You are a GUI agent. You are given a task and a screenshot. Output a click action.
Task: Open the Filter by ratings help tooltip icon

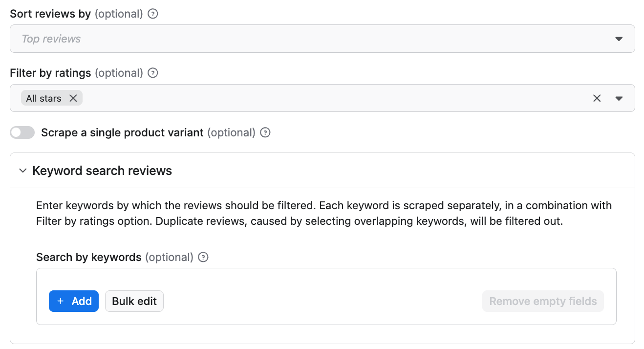(153, 73)
